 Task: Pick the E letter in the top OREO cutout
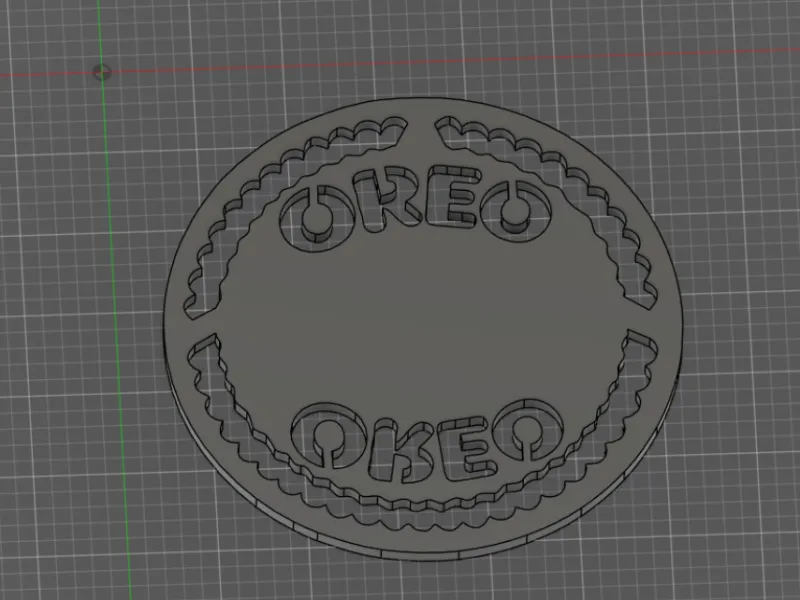(x=456, y=196)
